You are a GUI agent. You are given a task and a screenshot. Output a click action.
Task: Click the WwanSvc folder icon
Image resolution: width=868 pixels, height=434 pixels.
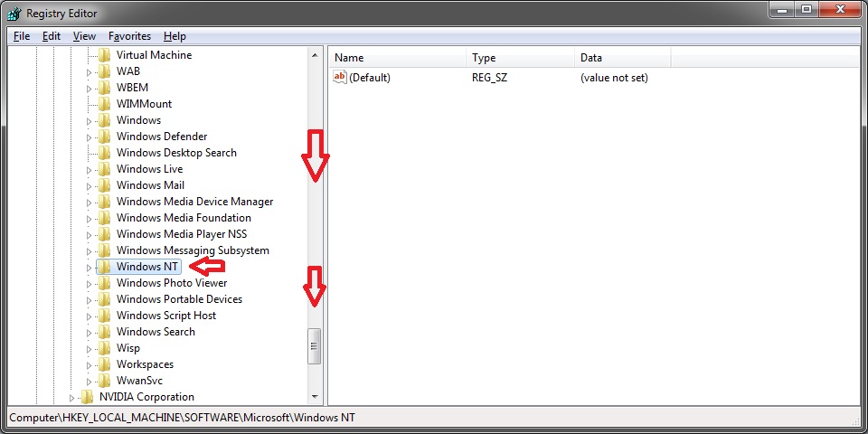(104, 381)
